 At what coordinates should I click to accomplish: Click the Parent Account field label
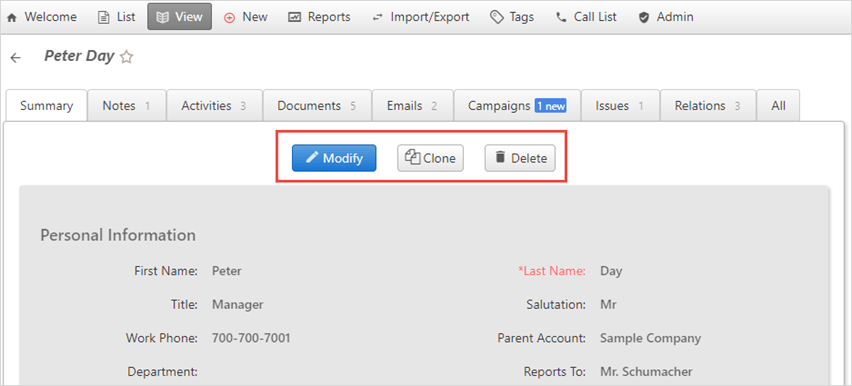click(542, 338)
